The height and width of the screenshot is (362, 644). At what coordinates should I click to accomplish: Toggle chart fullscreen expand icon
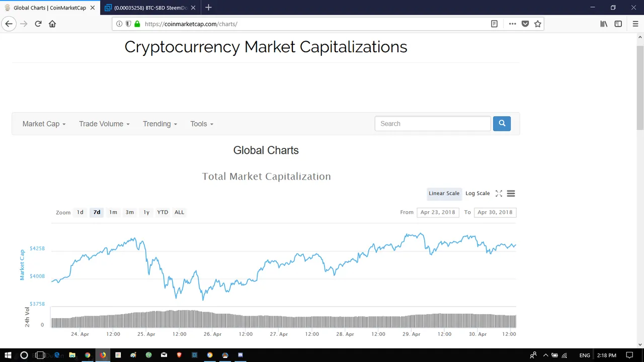499,194
